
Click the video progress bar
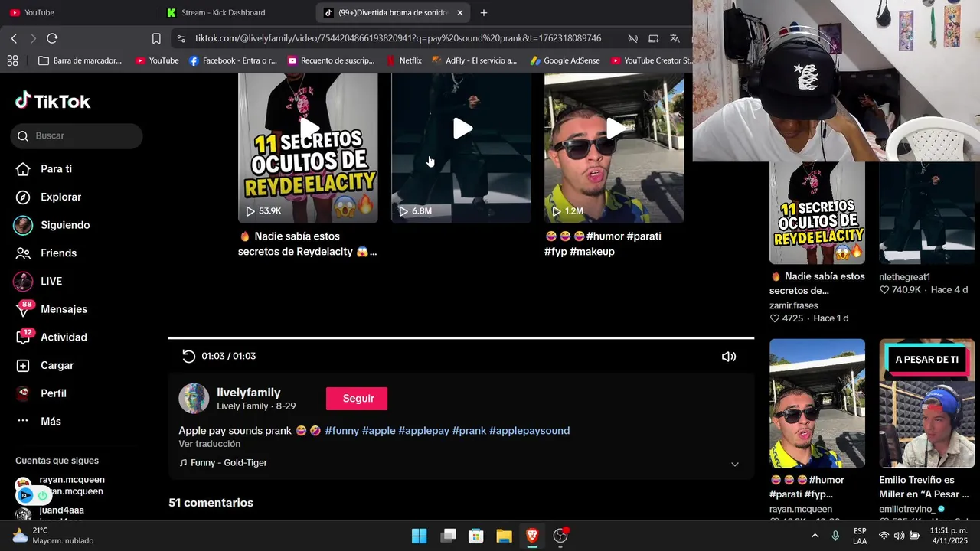click(461, 337)
